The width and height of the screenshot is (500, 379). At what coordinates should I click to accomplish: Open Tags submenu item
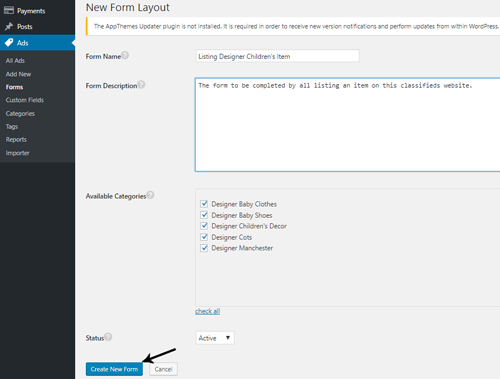(x=12, y=126)
